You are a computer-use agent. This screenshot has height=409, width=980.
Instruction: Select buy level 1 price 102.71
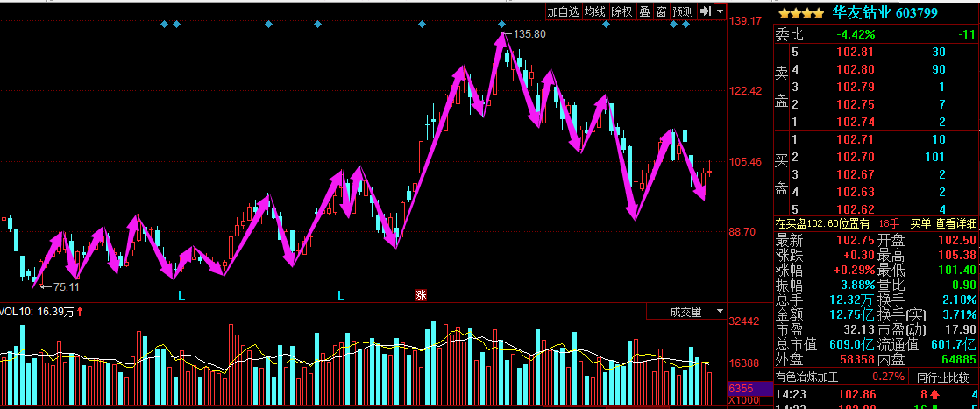coord(854,139)
